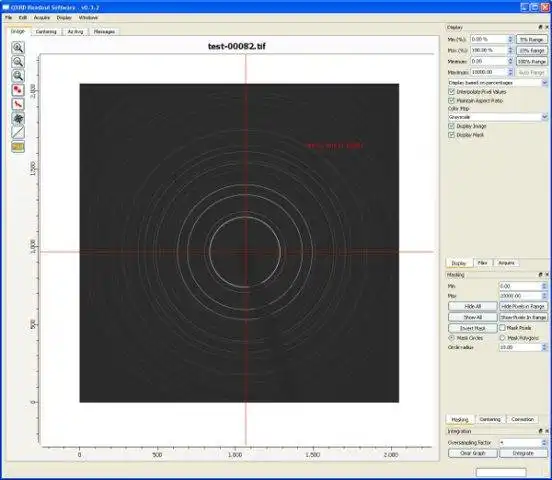Adjust the Masking Min spinner arrows
Viewport: 552px width, 480px height.
(x=545, y=286)
